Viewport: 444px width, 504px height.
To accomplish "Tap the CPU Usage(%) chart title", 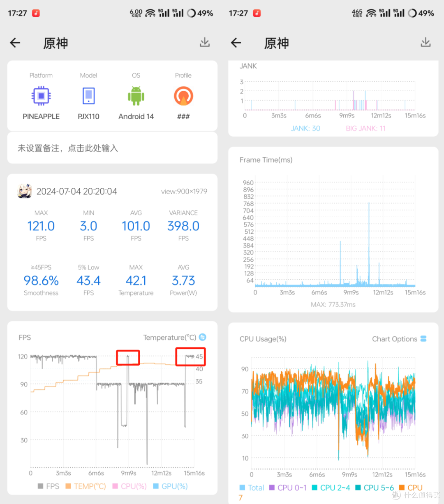I will tap(263, 339).
